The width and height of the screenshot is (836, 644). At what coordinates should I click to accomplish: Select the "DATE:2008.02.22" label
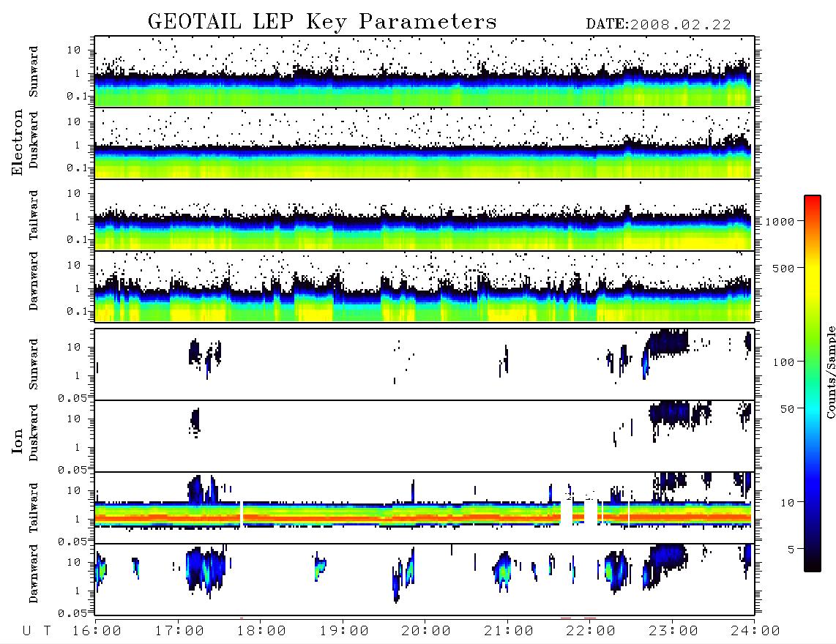(658, 25)
